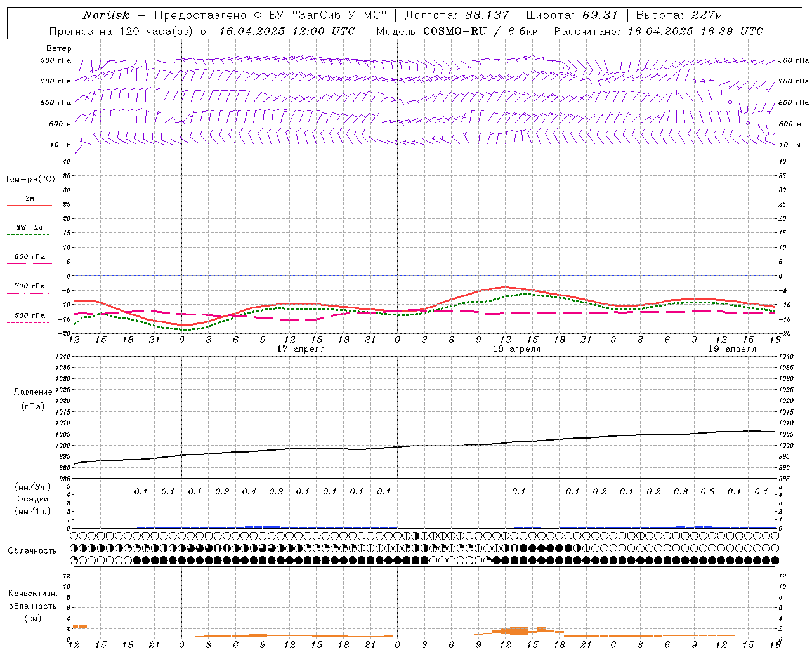This screenshot has width=812, height=650.
Task: Click the '18 апреля' date label
Action: click(516, 349)
